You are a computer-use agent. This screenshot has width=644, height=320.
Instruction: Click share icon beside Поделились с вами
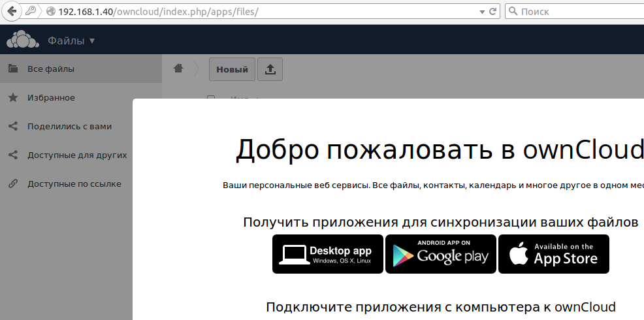[x=13, y=126]
